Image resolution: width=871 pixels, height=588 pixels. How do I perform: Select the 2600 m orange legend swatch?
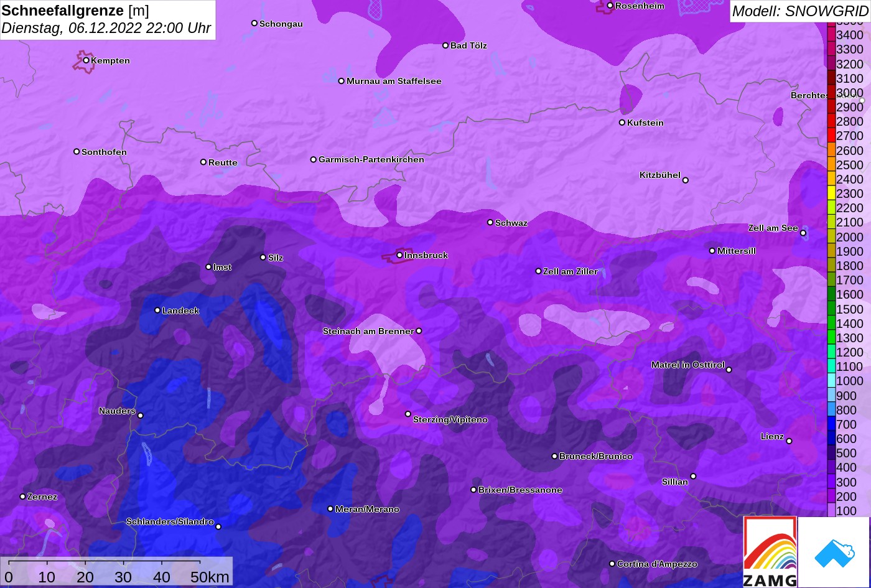coord(831,151)
